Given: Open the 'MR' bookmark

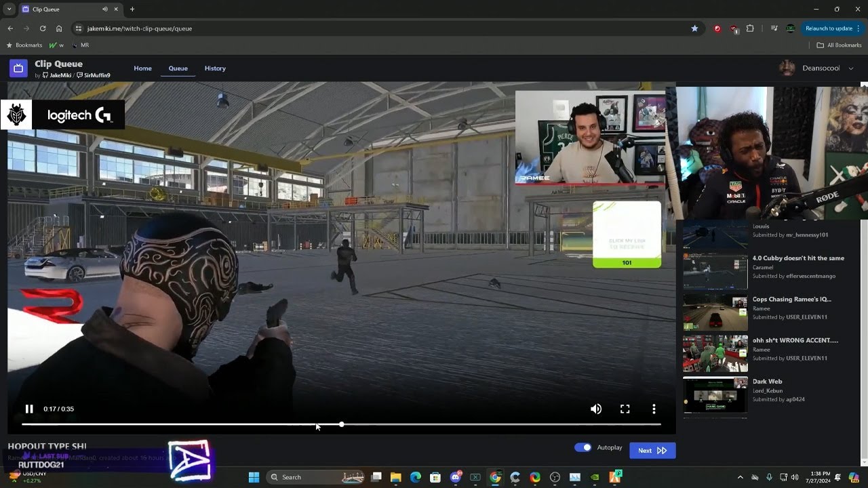Looking at the screenshot, I should [x=81, y=45].
